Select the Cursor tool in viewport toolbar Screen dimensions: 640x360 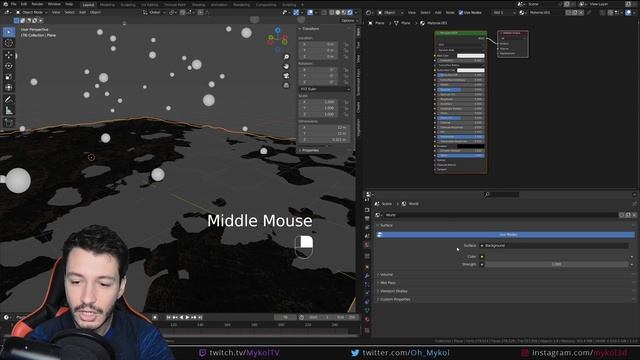9,43
